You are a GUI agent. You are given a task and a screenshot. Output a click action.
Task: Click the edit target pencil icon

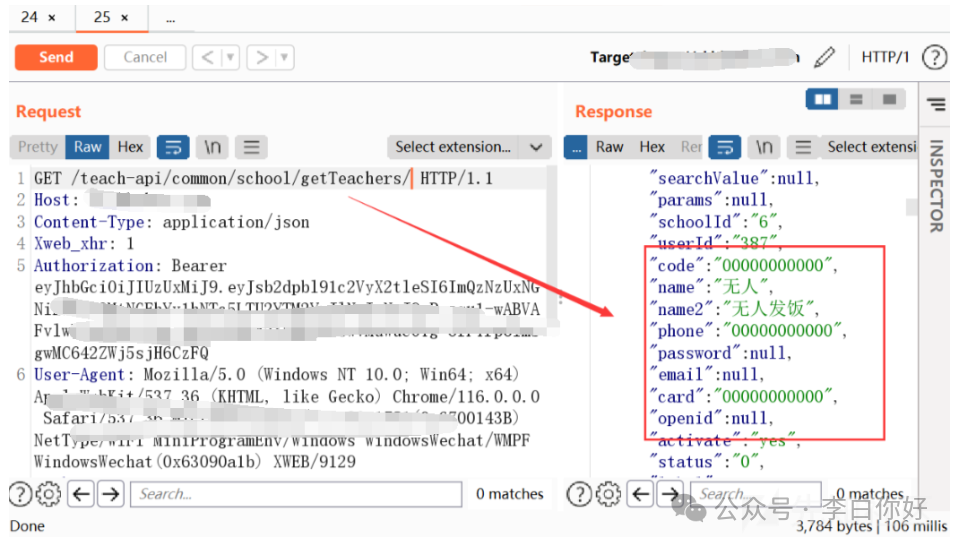click(824, 57)
